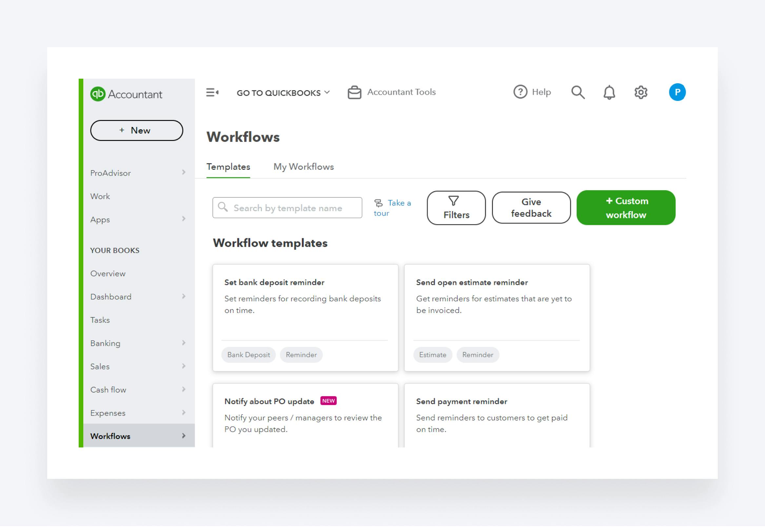Open the blue P profile avatar
This screenshot has width=765, height=532.
677,92
